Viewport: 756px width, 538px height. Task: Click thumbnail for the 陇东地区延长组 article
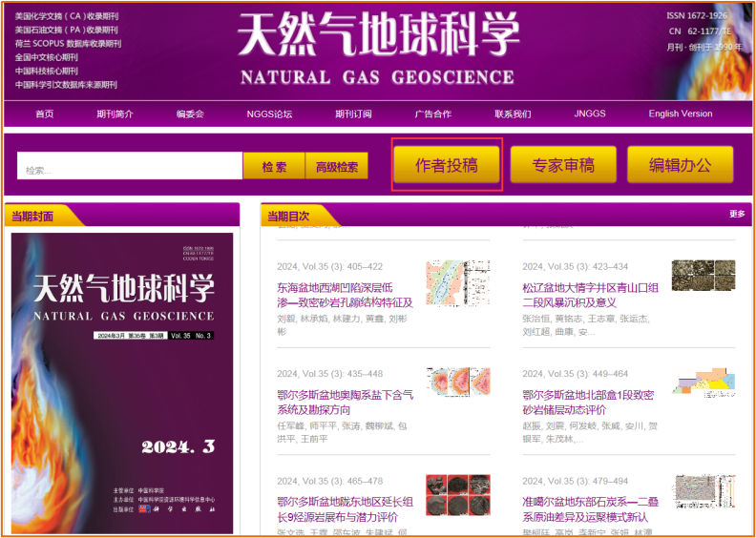(458, 495)
